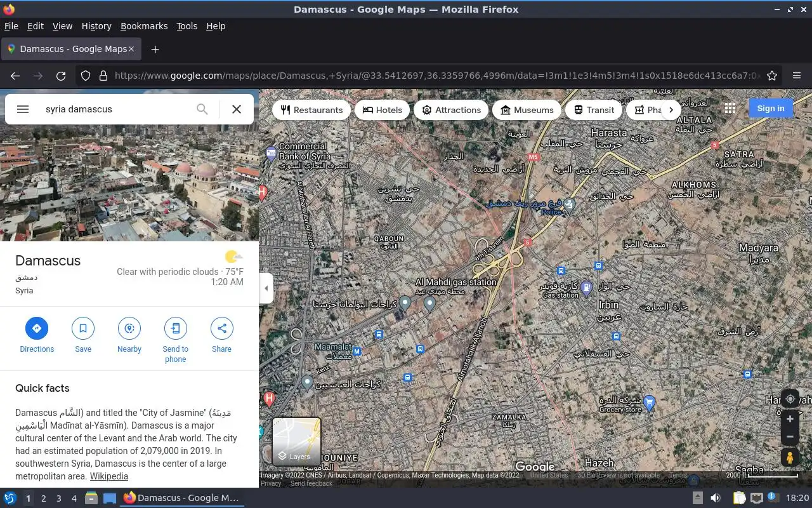Open the File menu
This screenshot has width=812, height=508.
coord(11,26)
